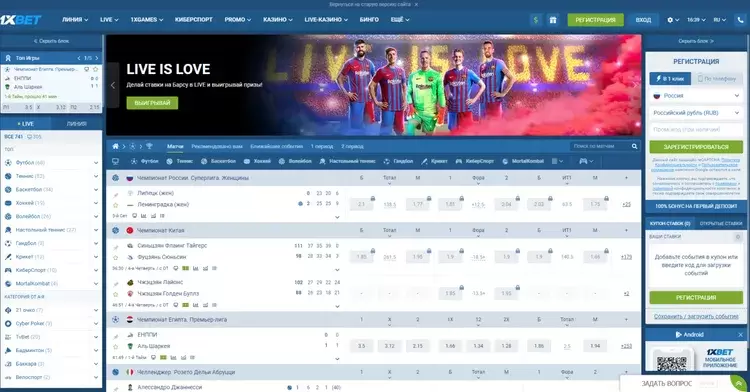The height and width of the screenshot is (392, 750).
Task: Open the Российский рубль currency dropdown
Action: tap(696, 113)
